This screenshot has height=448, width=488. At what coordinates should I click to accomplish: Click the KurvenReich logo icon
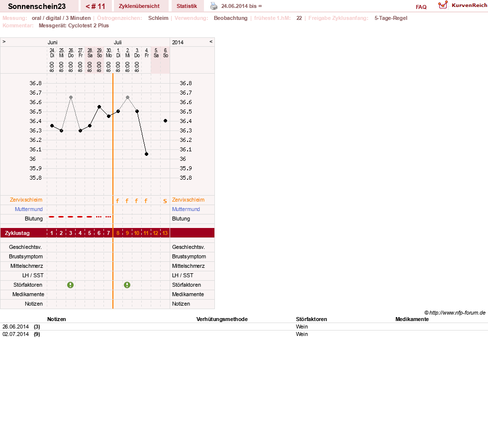pos(443,5)
